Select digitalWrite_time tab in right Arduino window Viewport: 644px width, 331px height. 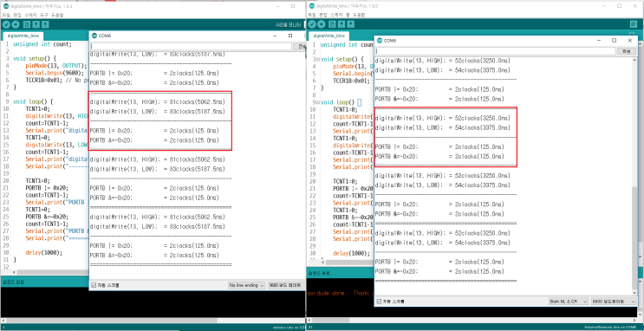(x=329, y=36)
